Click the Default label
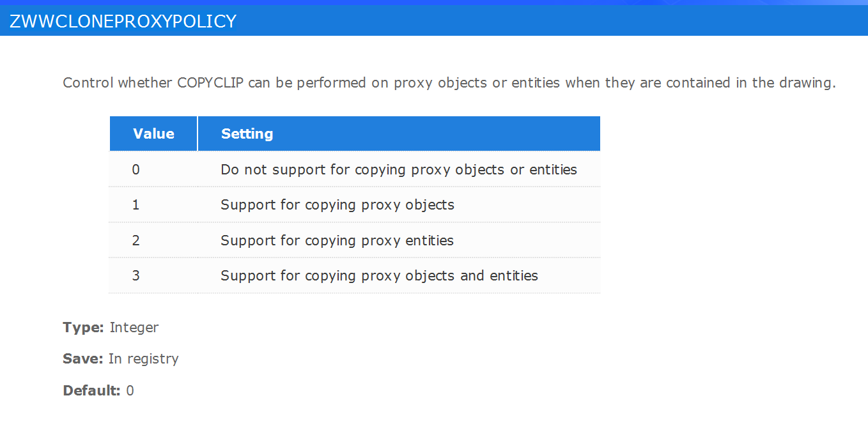Image resolution: width=868 pixels, height=421 pixels. 91,390
